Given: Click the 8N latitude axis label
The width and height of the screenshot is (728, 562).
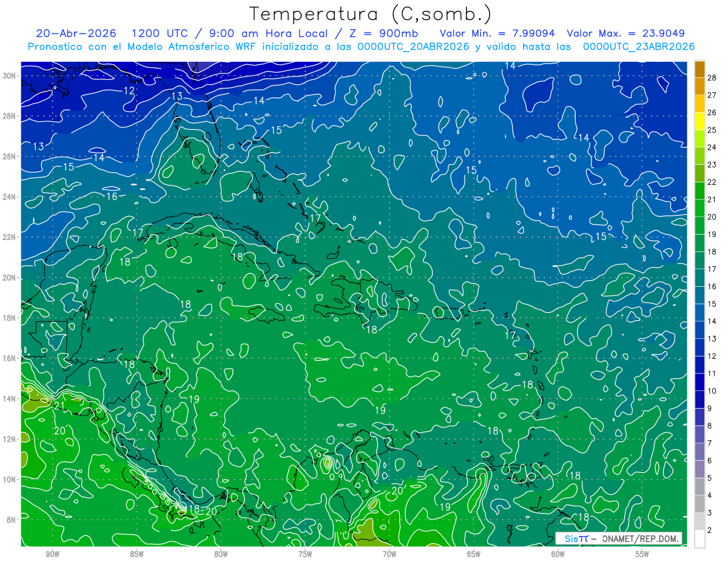Looking at the screenshot, I should click(12, 520).
